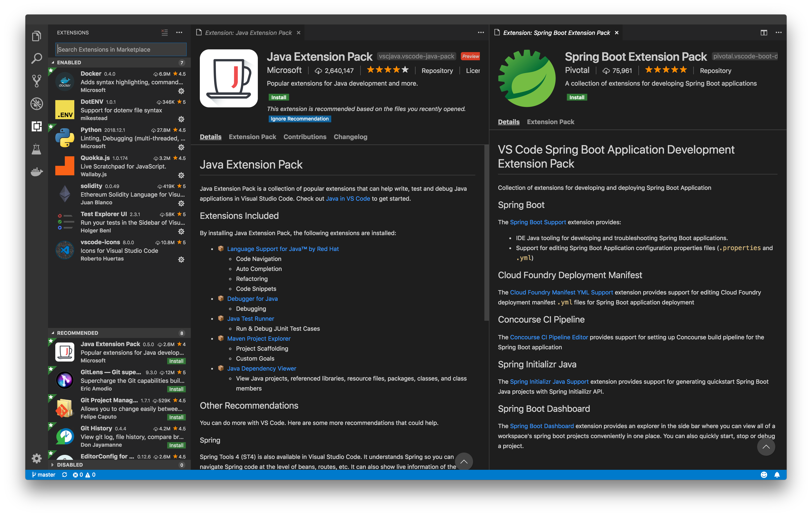Clear extensions filter using the filter icon

(164, 32)
